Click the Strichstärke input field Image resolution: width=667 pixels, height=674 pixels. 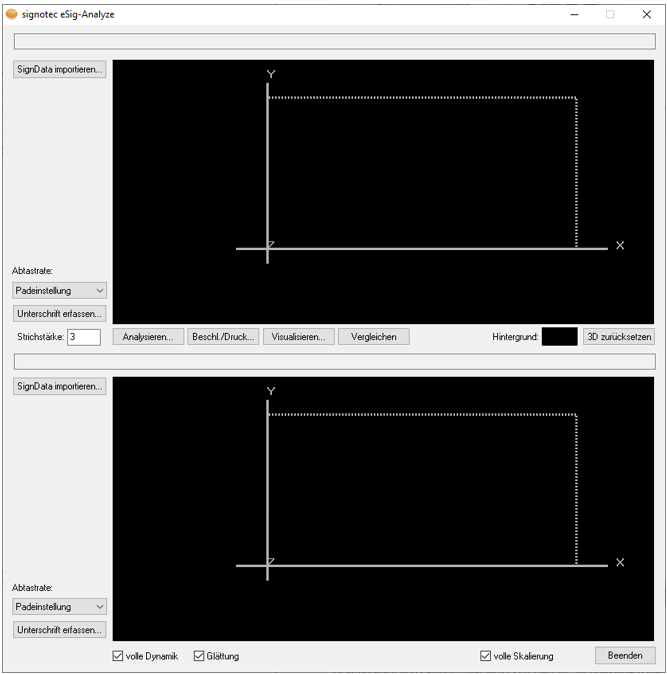84,337
